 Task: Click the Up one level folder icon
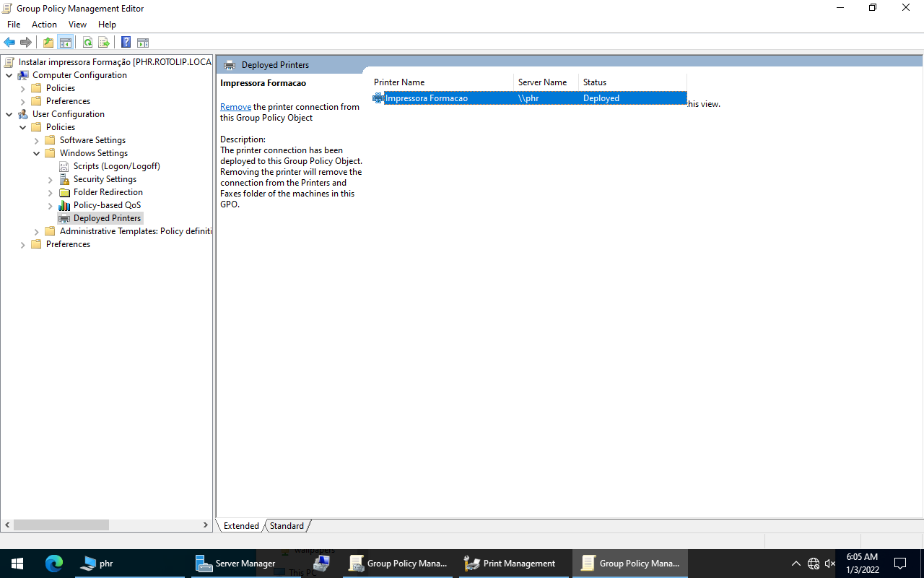coord(48,43)
